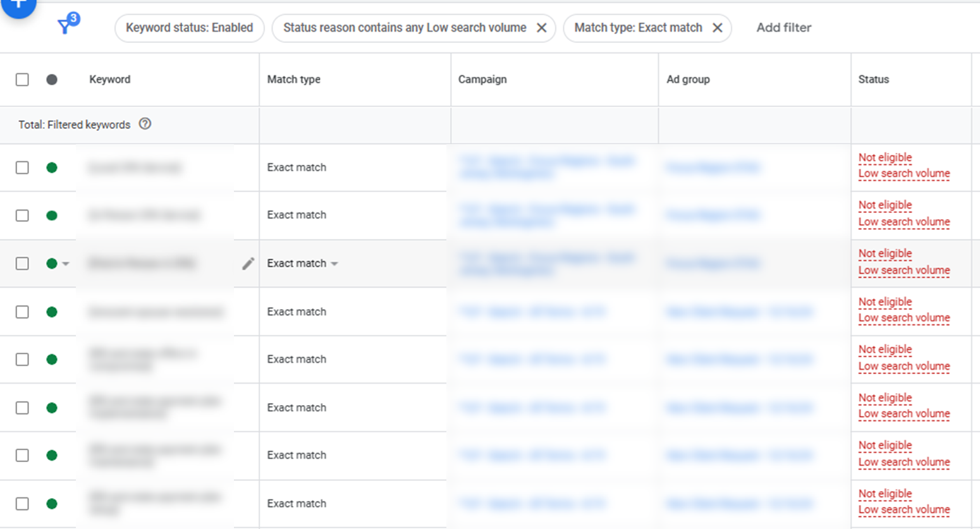This screenshot has width=980, height=529.
Task: Check the bottom keyword row checkbox
Action: click(x=23, y=503)
